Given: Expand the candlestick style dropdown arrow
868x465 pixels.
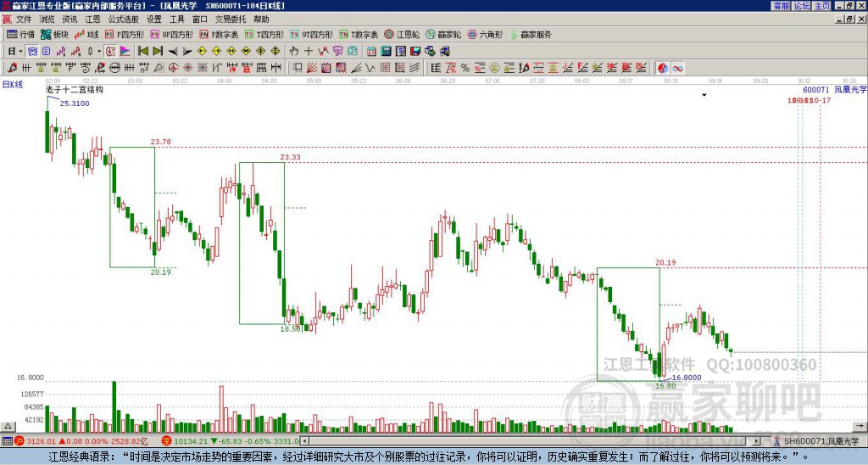Looking at the screenshot, I should (99, 52).
